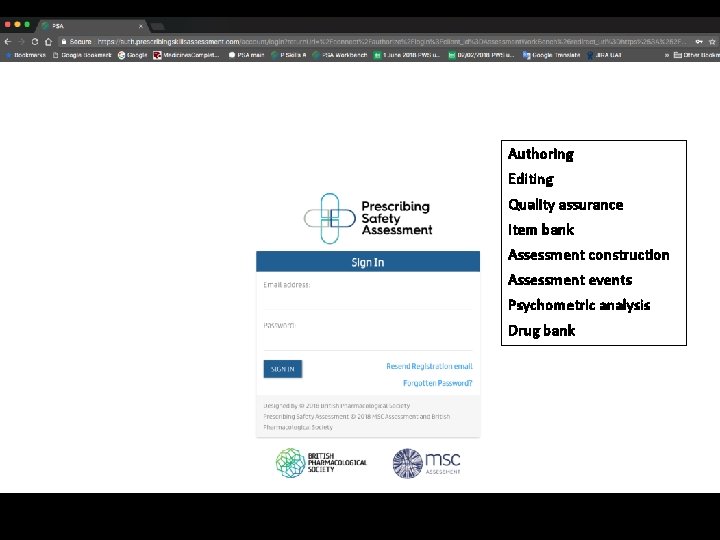Select the PSA browser tab

92,26
